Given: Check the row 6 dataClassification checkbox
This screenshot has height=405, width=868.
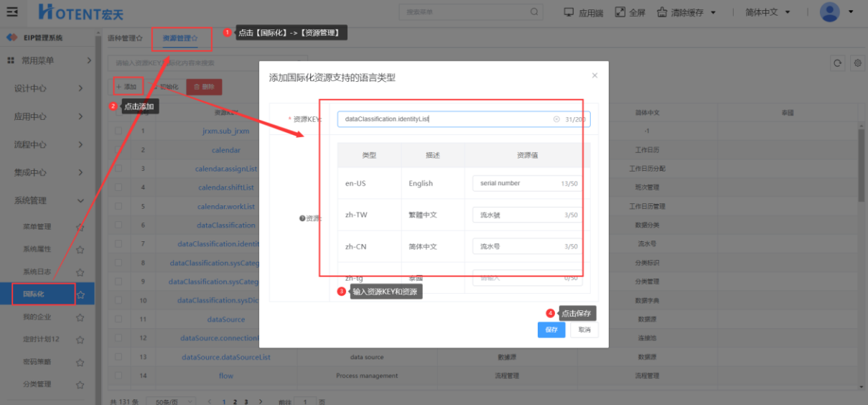Looking at the screenshot, I should tap(119, 225).
